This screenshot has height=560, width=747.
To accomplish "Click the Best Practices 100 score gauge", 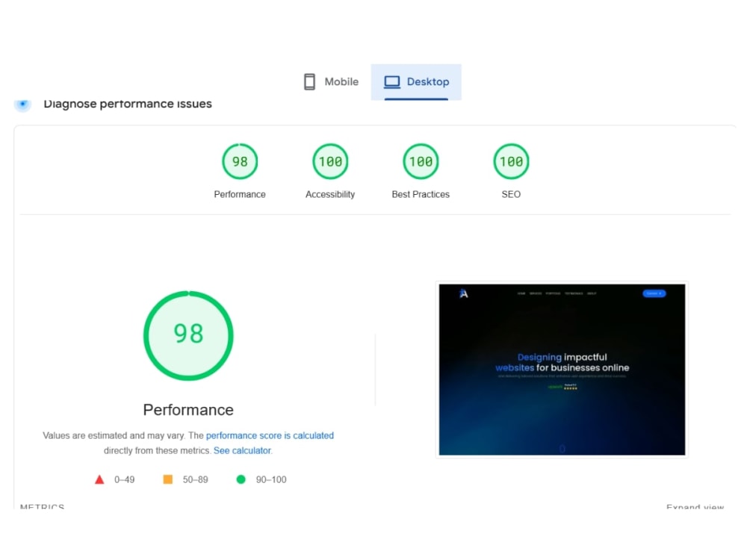I will click(421, 161).
